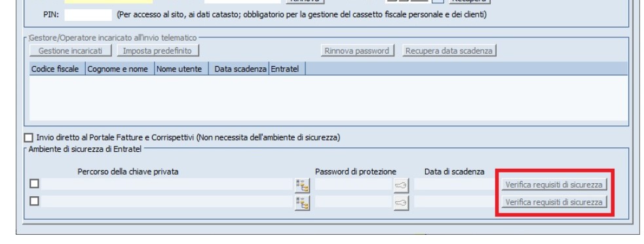Enable Invio diretto al Portale Fatture checkbox
The height and width of the screenshot is (244, 644).
click(29, 138)
